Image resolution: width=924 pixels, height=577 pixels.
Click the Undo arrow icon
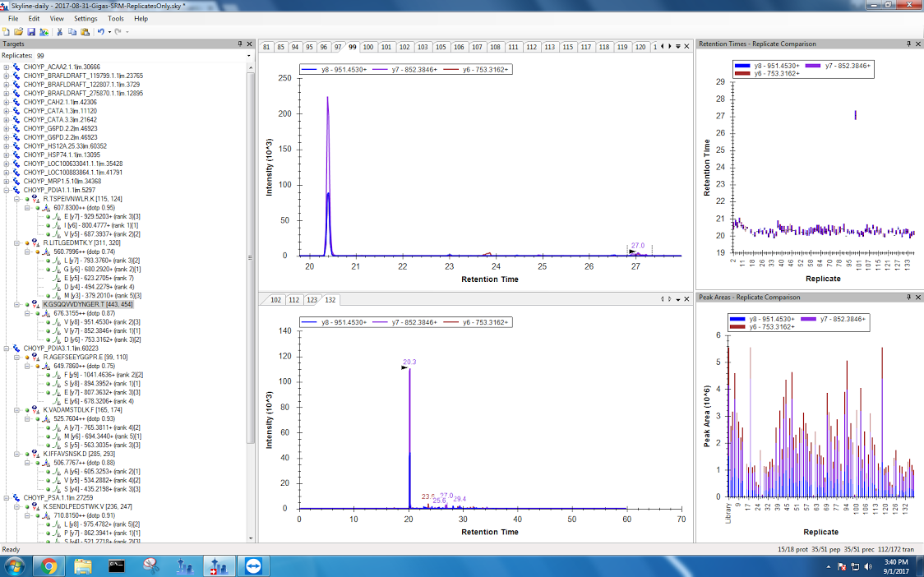pos(99,32)
